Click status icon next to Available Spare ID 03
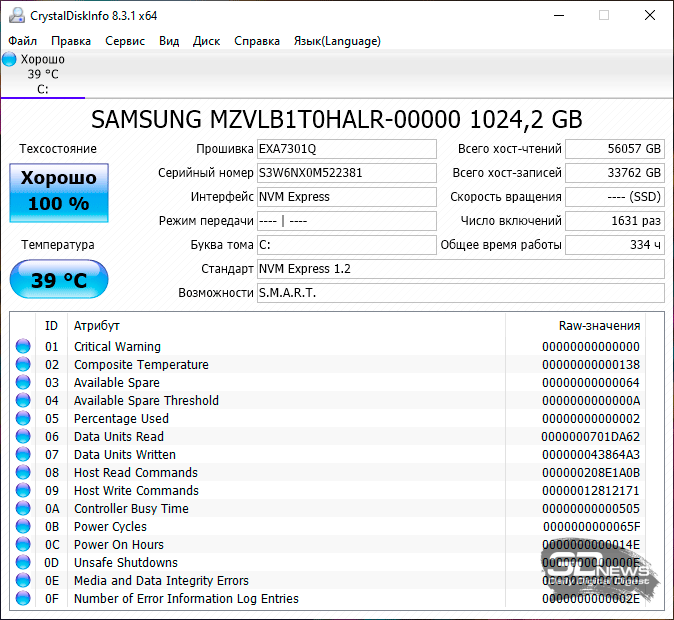This screenshot has height=620, width=674. (23, 382)
